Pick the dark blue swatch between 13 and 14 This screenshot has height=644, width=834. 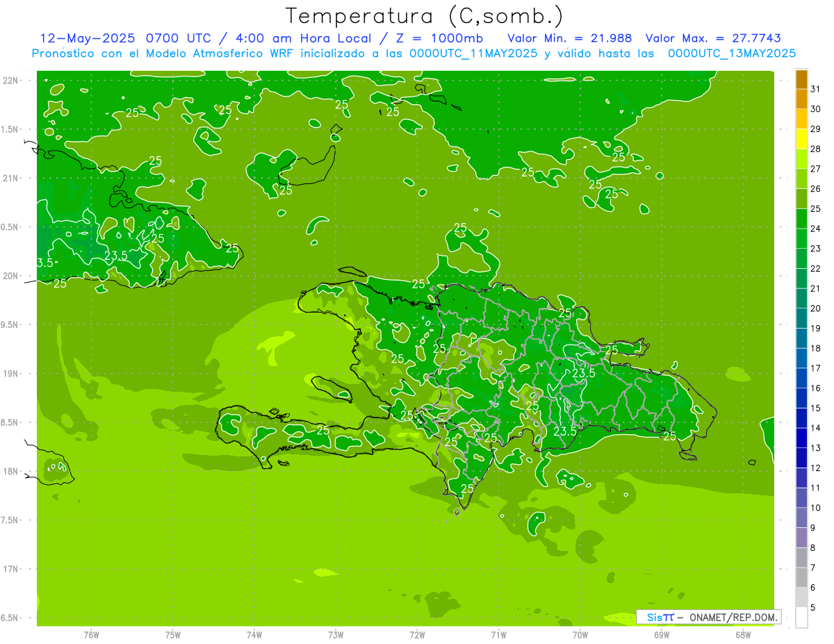click(x=801, y=438)
